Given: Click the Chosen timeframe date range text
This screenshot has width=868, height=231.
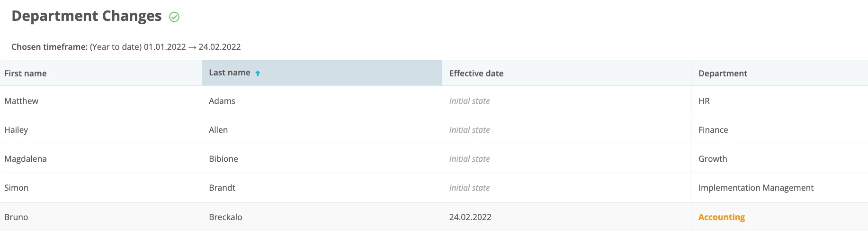Looking at the screenshot, I should click(192, 47).
